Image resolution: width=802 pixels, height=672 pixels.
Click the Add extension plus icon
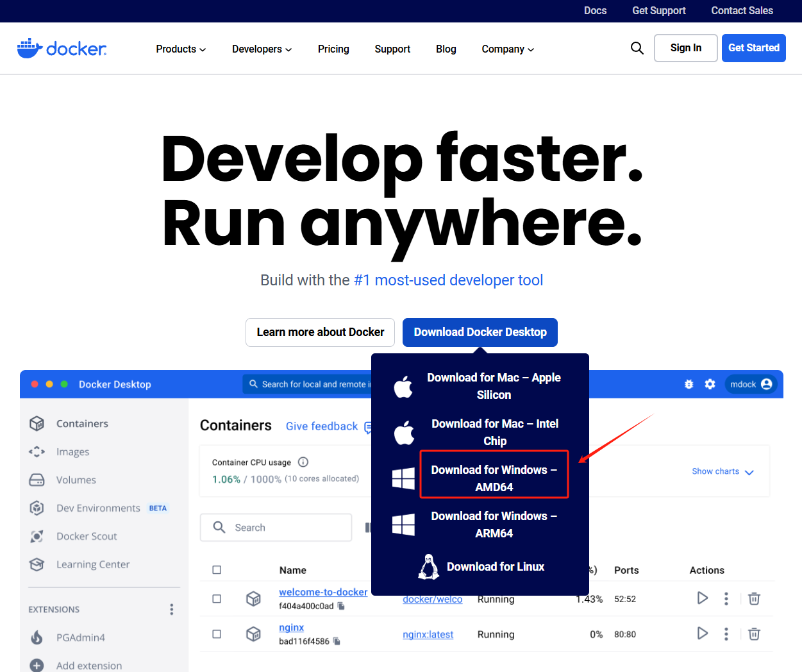pos(37,666)
